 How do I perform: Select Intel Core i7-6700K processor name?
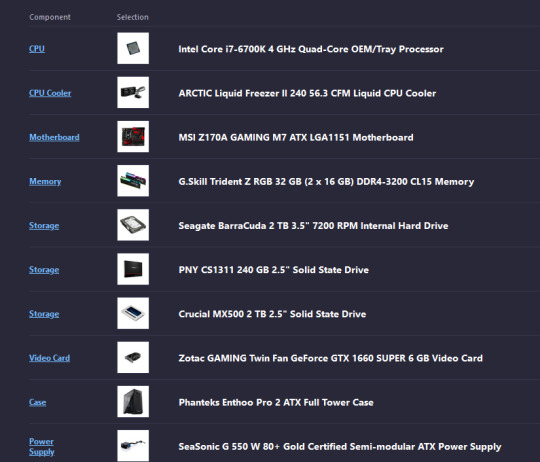tap(311, 49)
